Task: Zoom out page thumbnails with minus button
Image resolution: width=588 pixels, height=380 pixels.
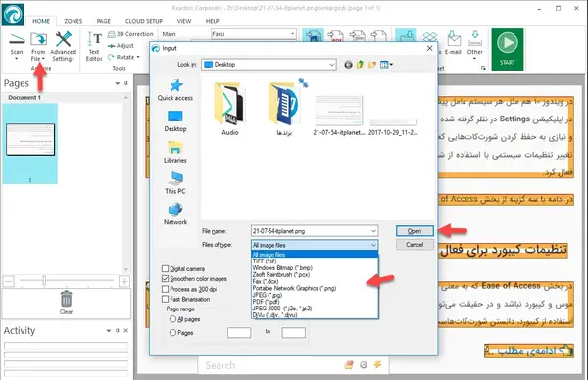Action: click(9, 281)
